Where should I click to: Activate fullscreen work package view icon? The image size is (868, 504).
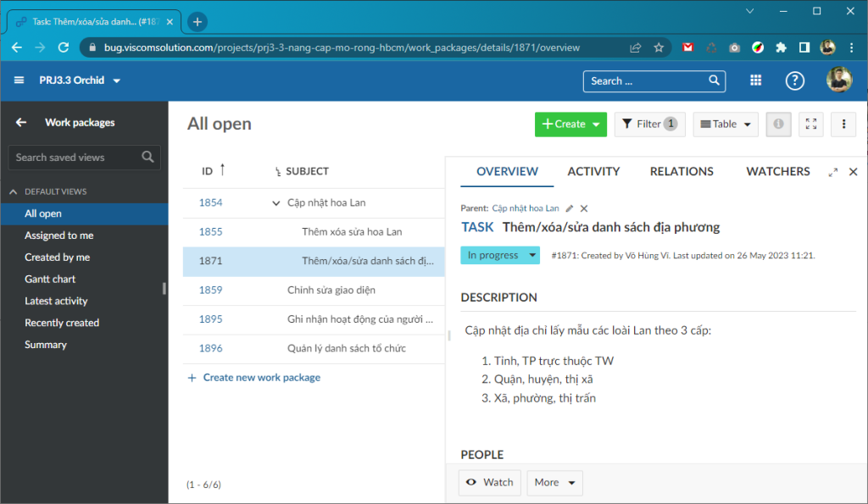click(x=810, y=124)
